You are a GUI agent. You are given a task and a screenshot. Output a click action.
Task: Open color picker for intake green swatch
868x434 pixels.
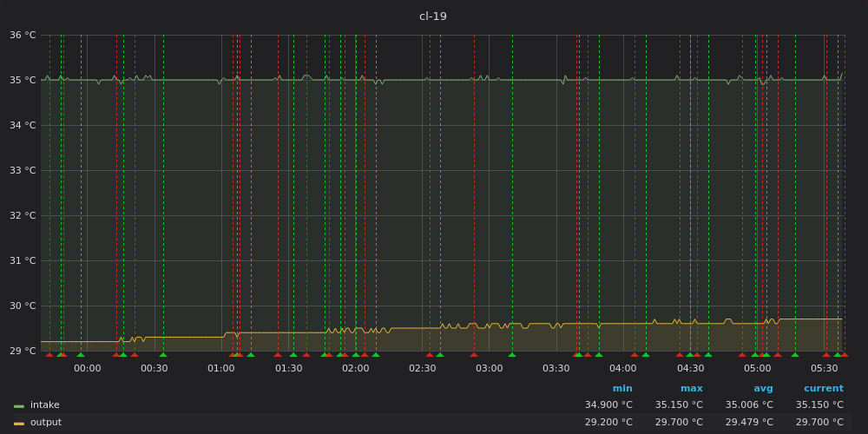pyautogui.click(x=19, y=405)
